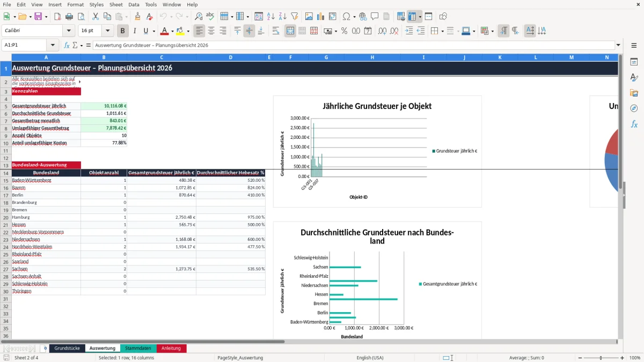
Task: Switch to the Anleitung sheet tab
Action: click(171, 349)
